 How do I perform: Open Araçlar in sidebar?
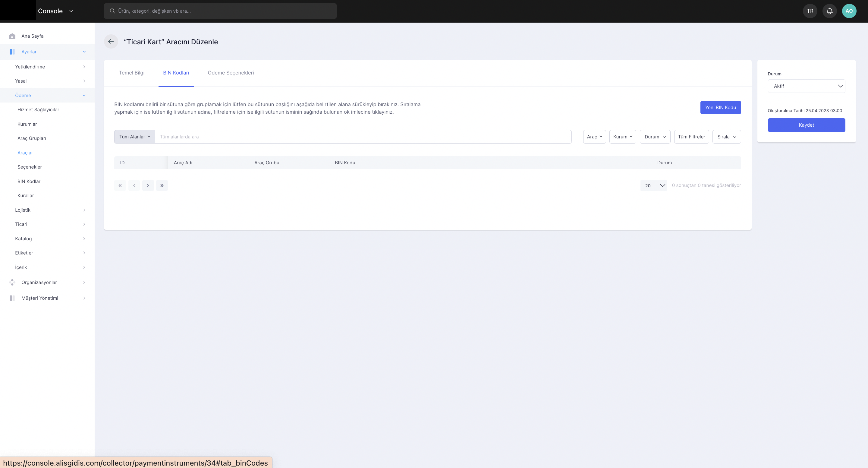pyautogui.click(x=25, y=153)
